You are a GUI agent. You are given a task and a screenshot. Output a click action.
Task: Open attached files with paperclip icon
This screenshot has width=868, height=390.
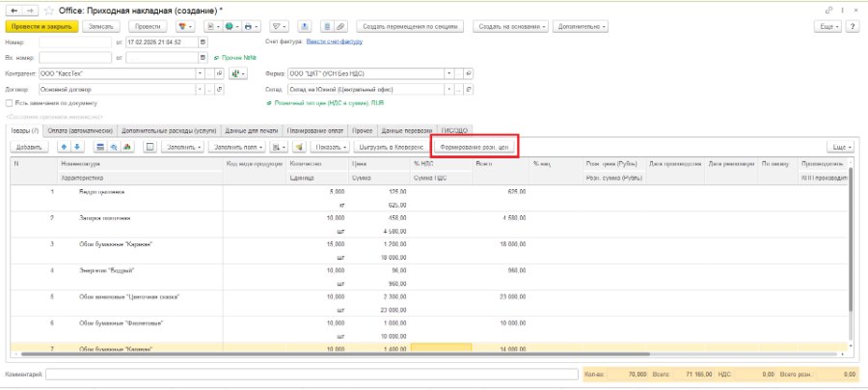341,26
